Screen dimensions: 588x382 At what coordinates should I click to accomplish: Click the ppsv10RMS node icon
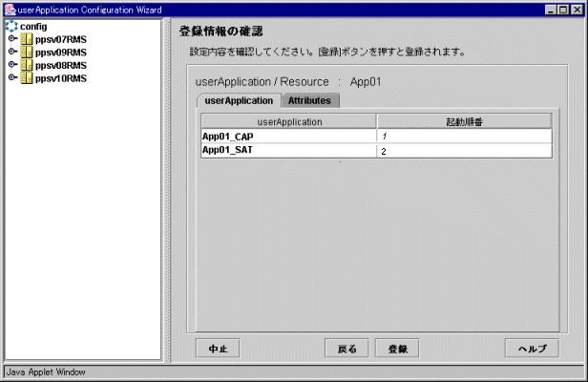tap(26, 78)
